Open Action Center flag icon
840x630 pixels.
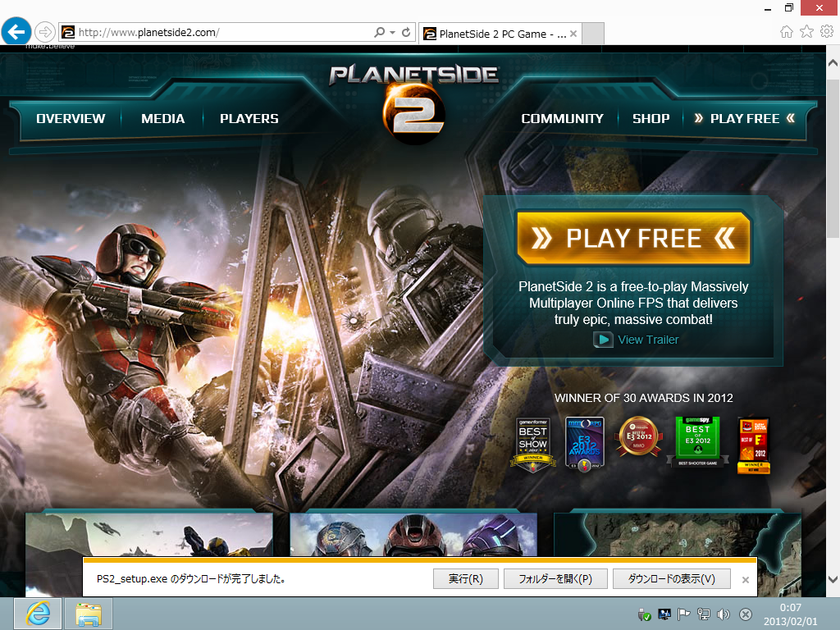(x=683, y=614)
